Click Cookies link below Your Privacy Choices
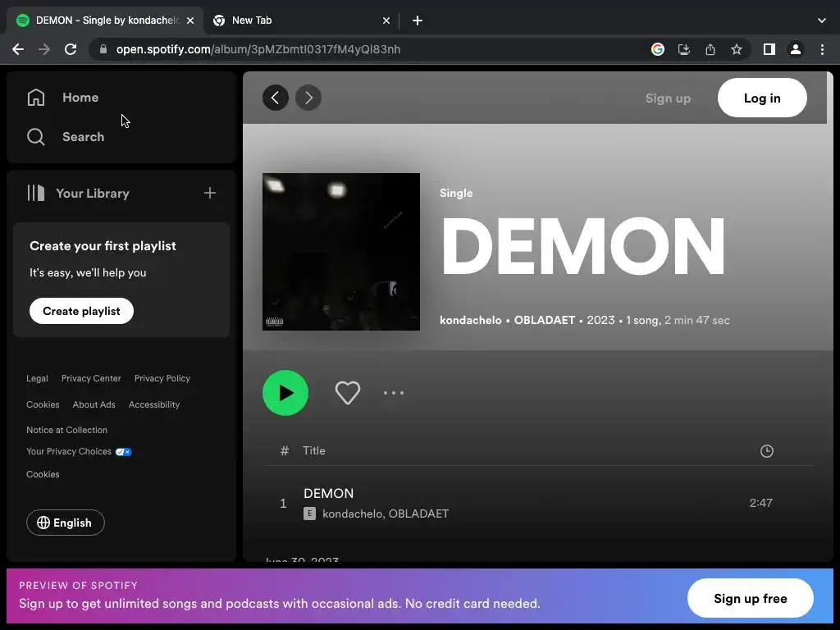 (43, 474)
